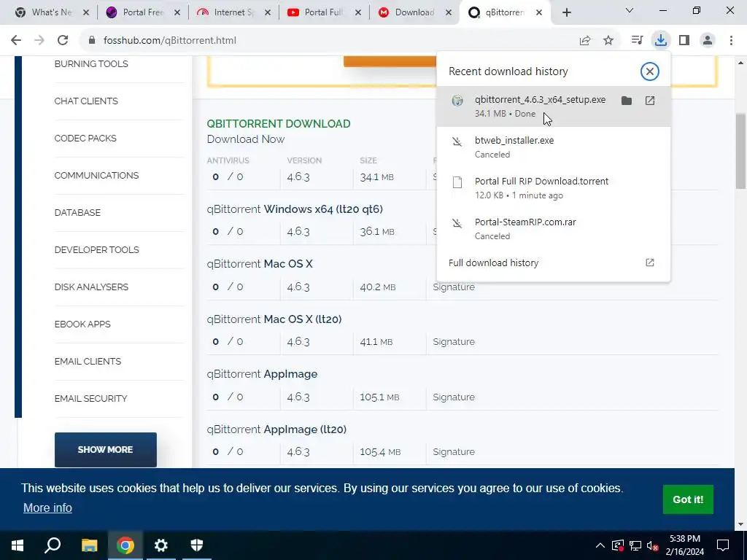Viewport: 747px width, 560px height.
Task: Switch to the Portal Full YouTube tab
Action: 324,12
